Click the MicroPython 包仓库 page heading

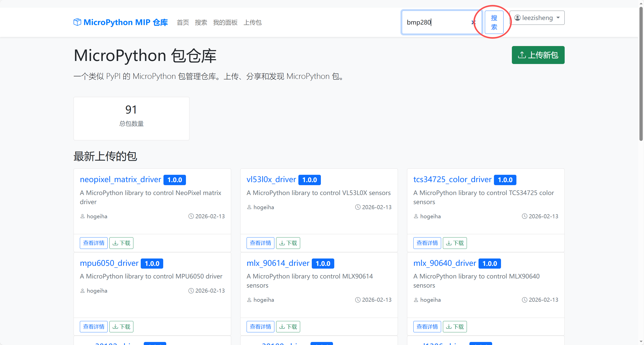click(145, 56)
